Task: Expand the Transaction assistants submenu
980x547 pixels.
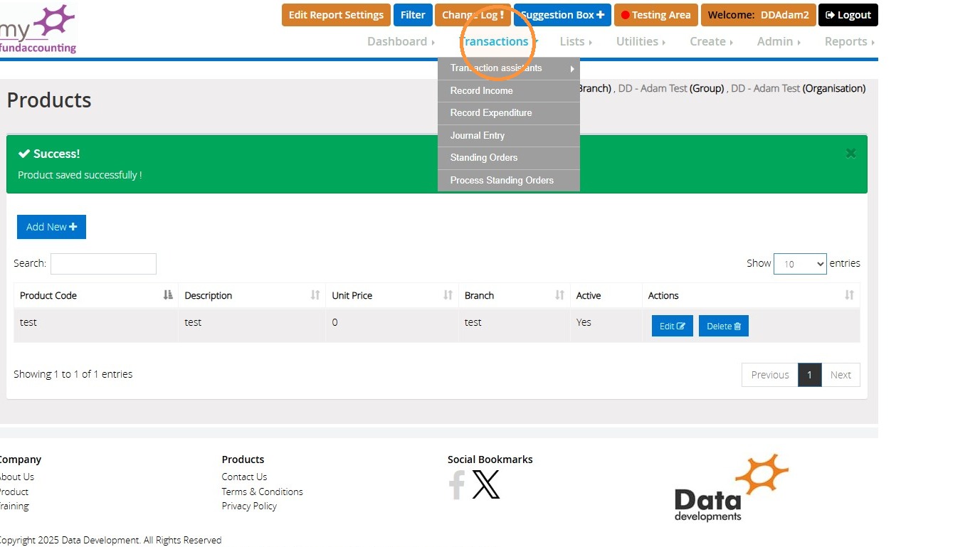Action: [509, 68]
